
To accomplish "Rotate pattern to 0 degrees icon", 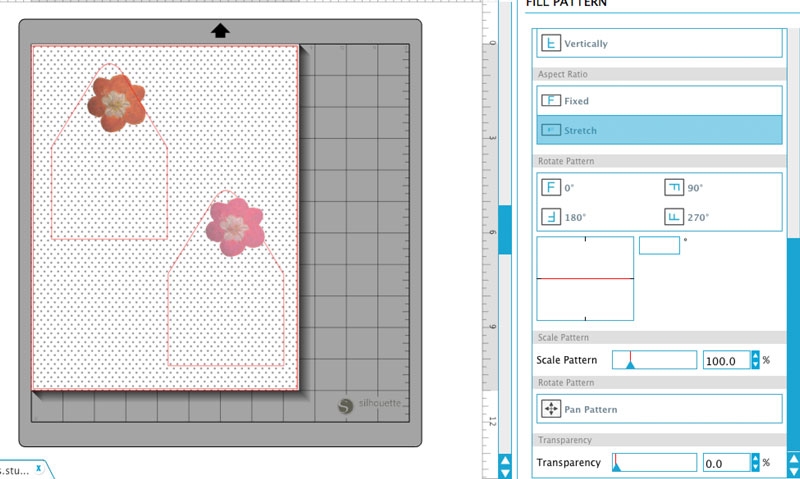I will (551, 187).
